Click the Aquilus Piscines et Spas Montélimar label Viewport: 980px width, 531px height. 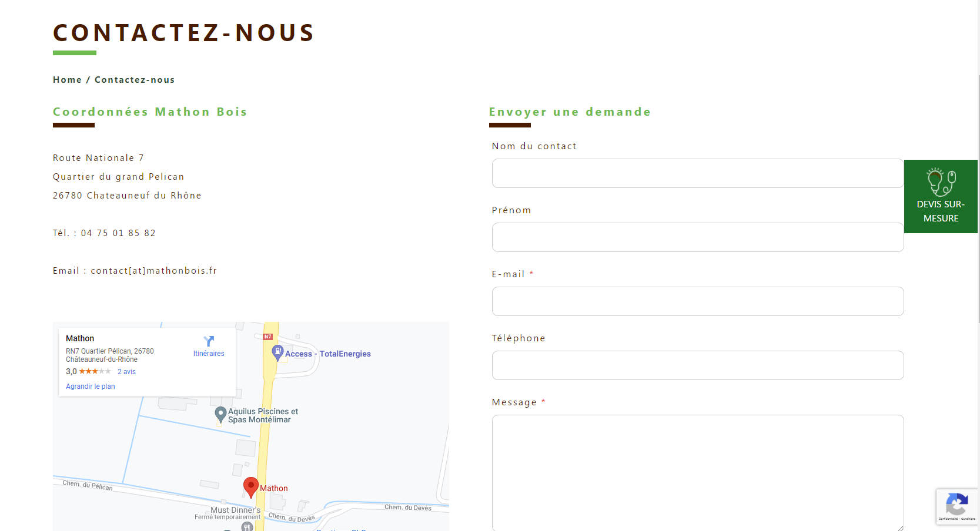(x=263, y=415)
